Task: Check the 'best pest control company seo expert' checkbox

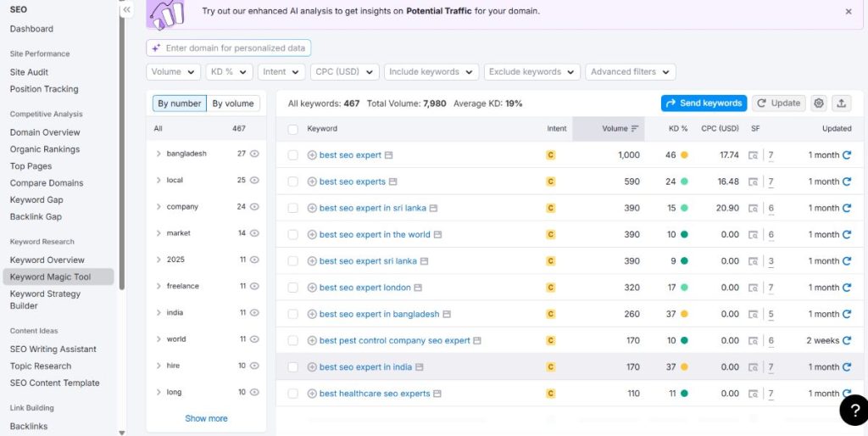Action: (292, 341)
